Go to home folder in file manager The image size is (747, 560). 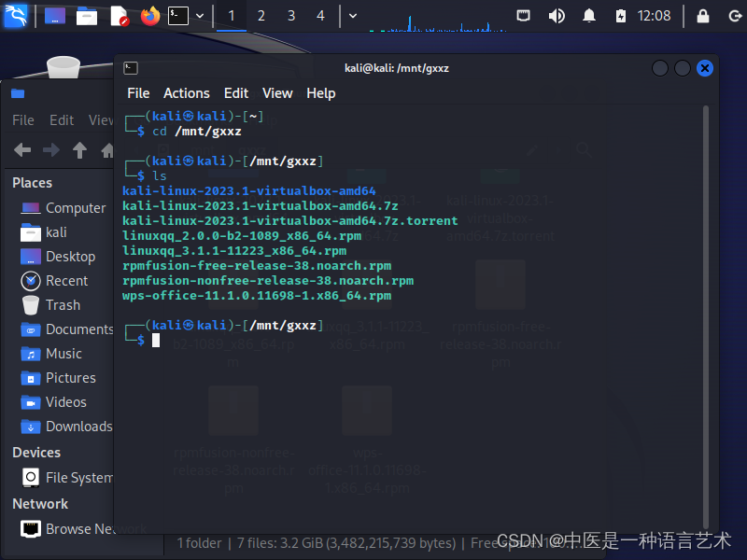107,150
